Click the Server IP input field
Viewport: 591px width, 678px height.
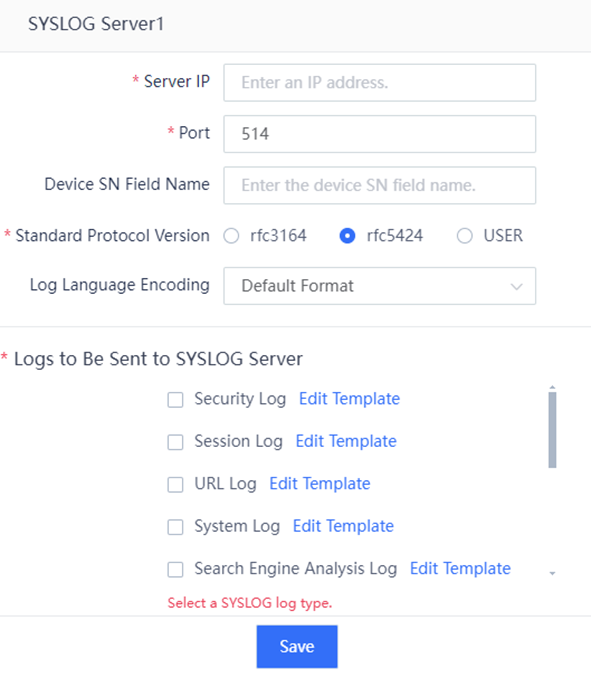click(380, 83)
